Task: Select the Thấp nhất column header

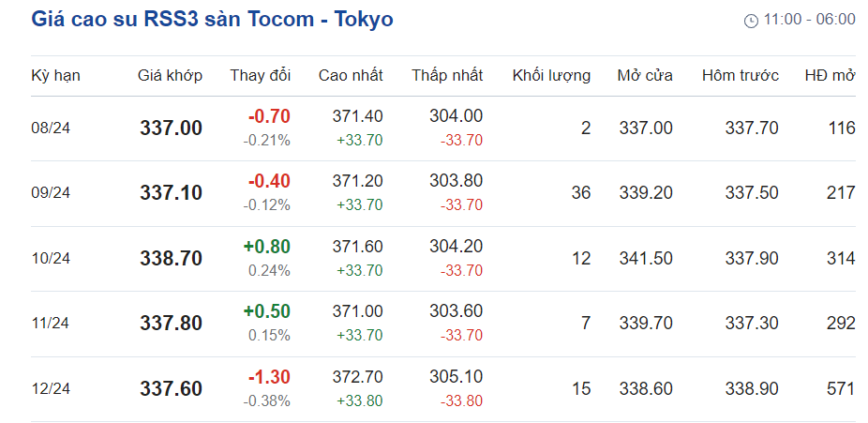Action: coord(447,76)
